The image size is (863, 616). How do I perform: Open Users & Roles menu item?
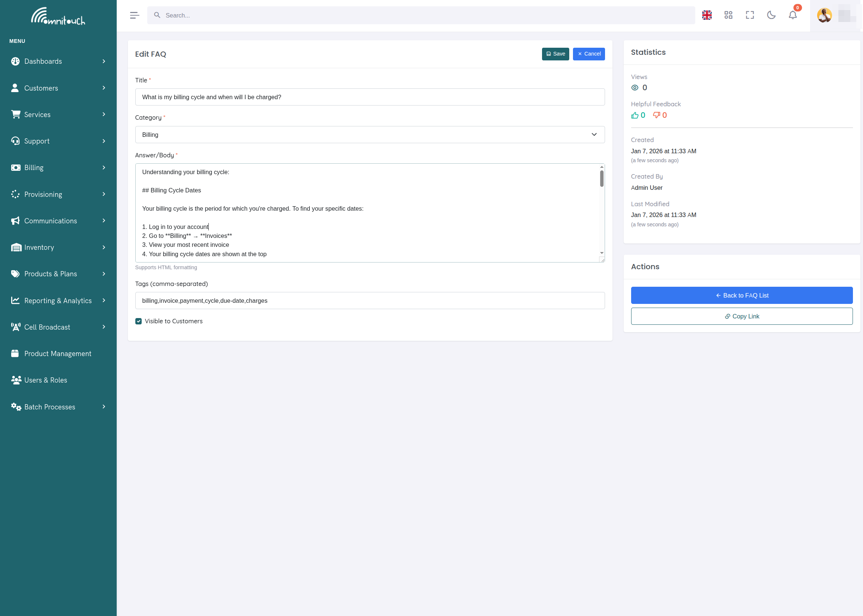coord(59,380)
